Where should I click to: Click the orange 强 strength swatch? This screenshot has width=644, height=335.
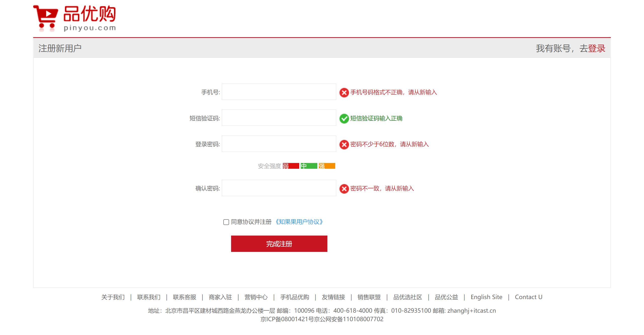pos(327,166)
